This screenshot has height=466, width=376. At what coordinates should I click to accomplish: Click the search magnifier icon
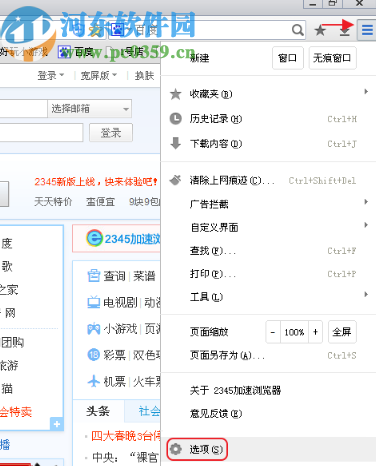298,30
